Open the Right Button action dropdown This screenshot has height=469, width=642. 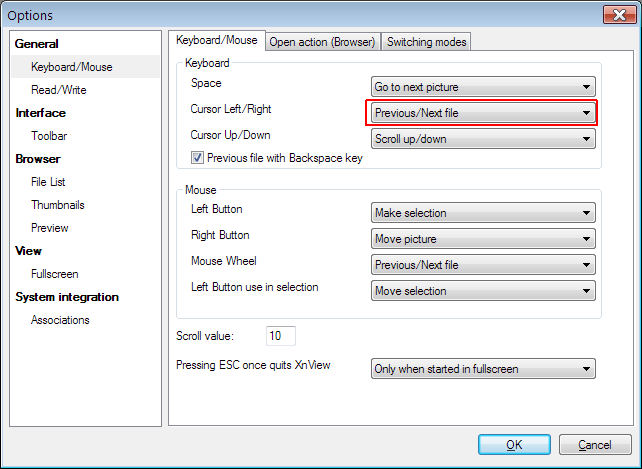[x=483, y=239]
